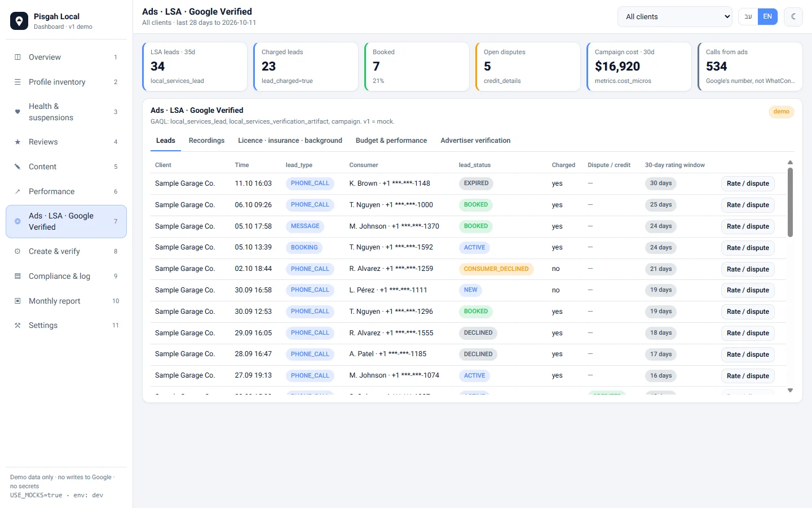Image resolution: width=812 pixels, height=508 pixels.
Task: Click the Profile inventory list icon
Action: point(17,82)
